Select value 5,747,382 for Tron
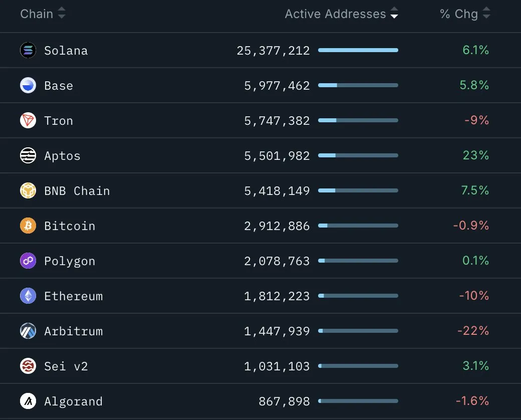 tap(277, 121)
